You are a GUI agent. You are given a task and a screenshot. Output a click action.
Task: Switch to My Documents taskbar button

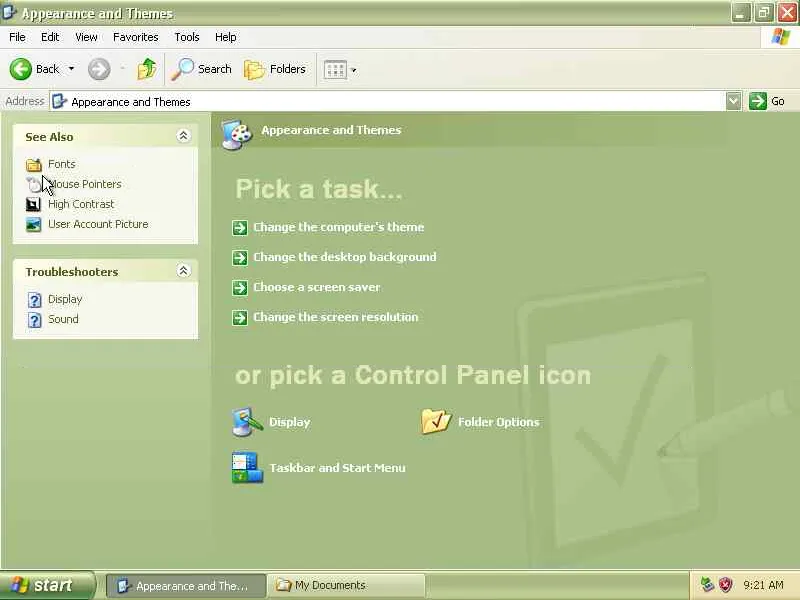pos(347,585)
